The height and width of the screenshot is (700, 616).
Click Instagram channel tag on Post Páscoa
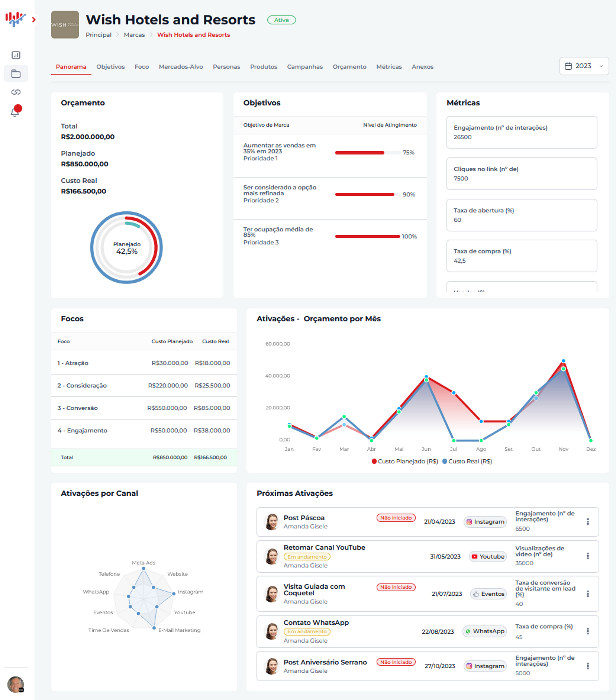pos(485,522)
